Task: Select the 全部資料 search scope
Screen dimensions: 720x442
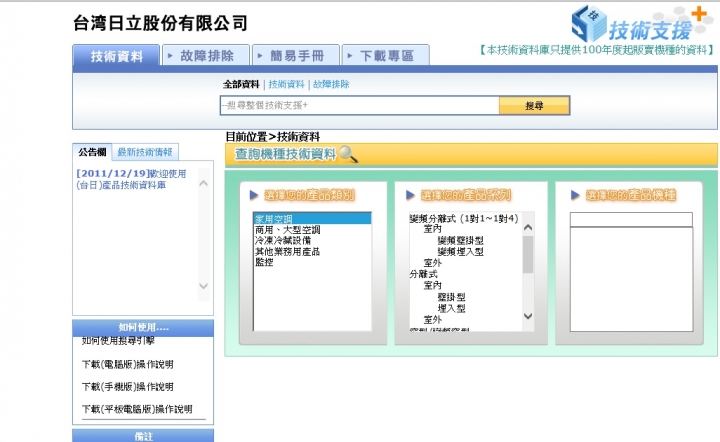Action: tap(241, 84)
